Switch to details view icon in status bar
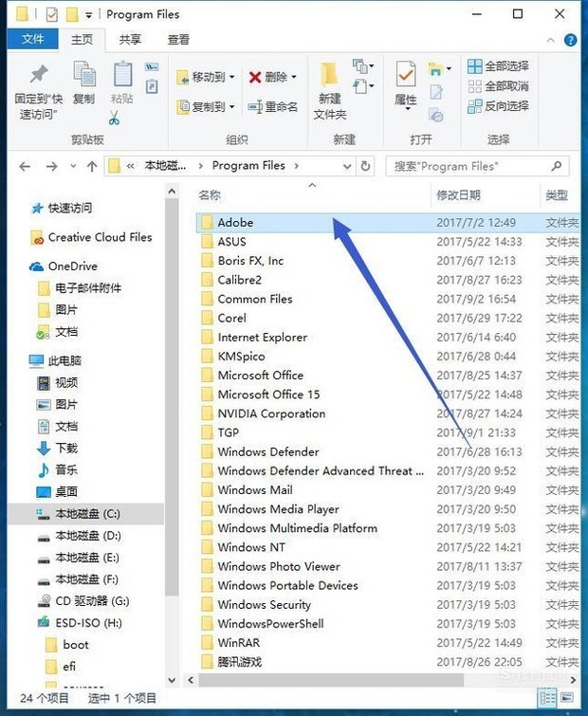This screenshot has width=588, height=716. pyautogui.click(x=547, y=698)
